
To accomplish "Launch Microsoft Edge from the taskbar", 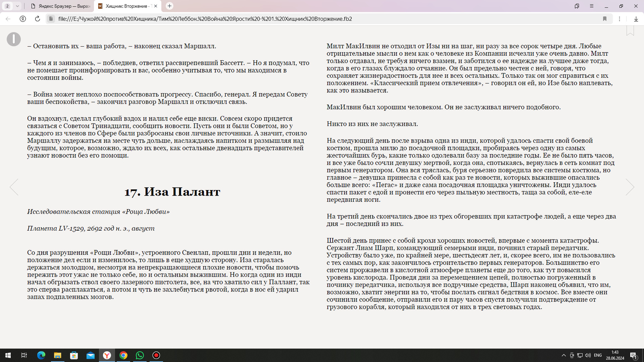I will tap(41, 355).
